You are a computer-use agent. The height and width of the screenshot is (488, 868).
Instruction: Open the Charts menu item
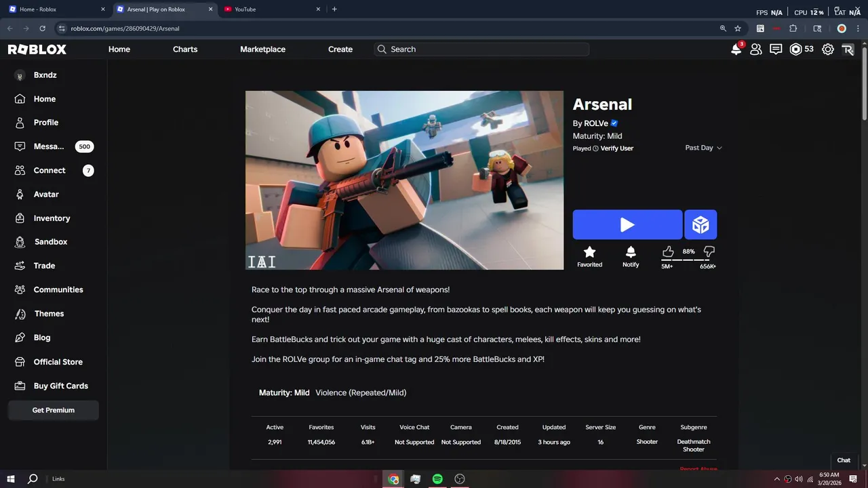click(185, 49)
